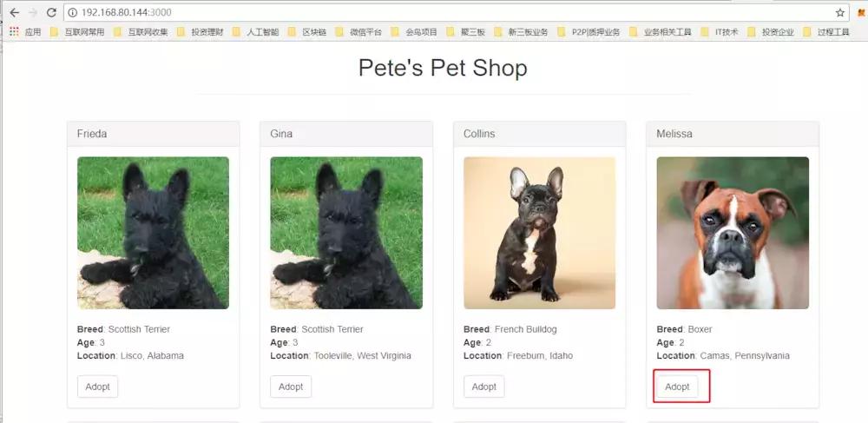Bookmark this page with the star icon

tap(839, 13)
